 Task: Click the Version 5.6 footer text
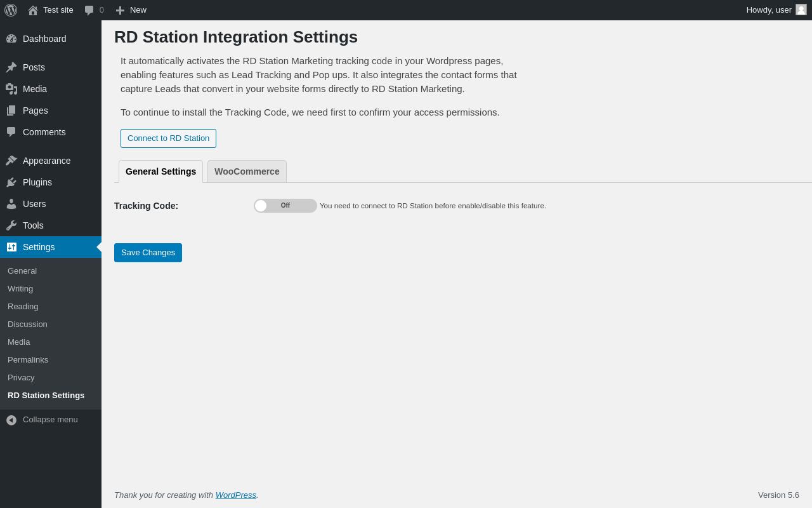tap(778, 495)
